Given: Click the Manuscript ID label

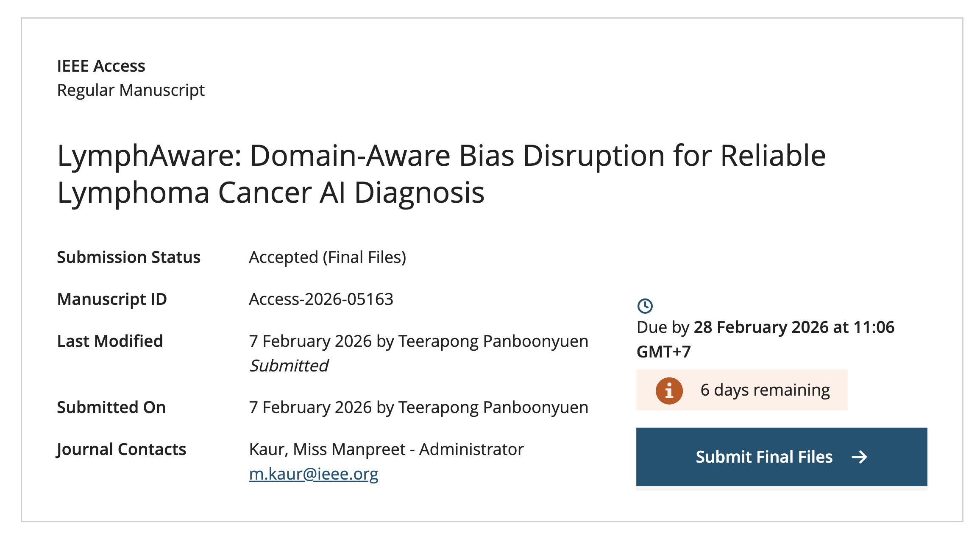Looking at the screenshot, I should point(112,299).
